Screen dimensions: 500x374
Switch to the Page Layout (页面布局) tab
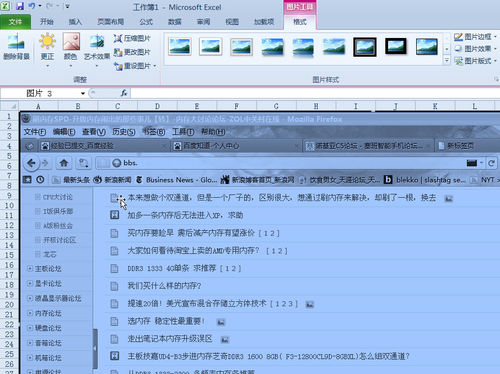(x=110, y=22)
